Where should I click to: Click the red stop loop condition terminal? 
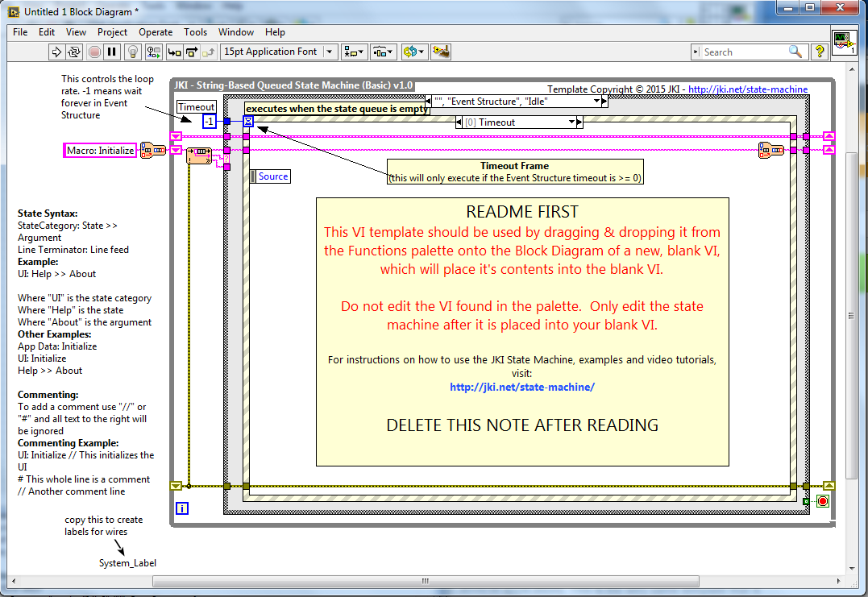823,501
